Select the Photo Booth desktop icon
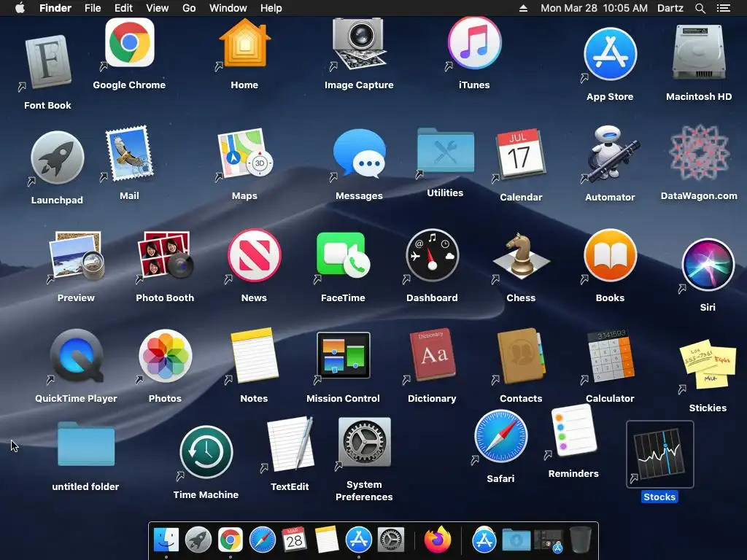747x560 pixels. 166,256
